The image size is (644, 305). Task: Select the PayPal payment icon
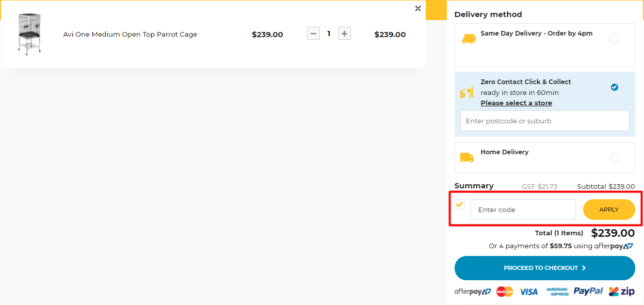588,291
